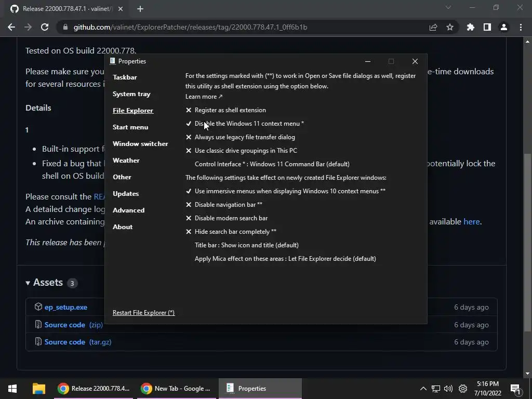Select Other in Properties sidebar
The height and width of the screenshot is (399, 532).
[122, 177]
